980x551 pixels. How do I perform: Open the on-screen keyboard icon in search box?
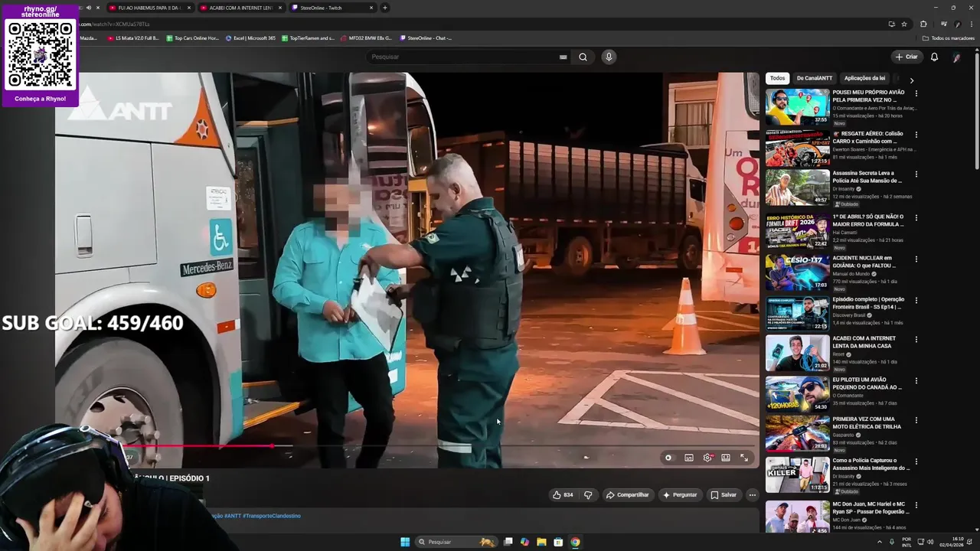click(563, 57)
